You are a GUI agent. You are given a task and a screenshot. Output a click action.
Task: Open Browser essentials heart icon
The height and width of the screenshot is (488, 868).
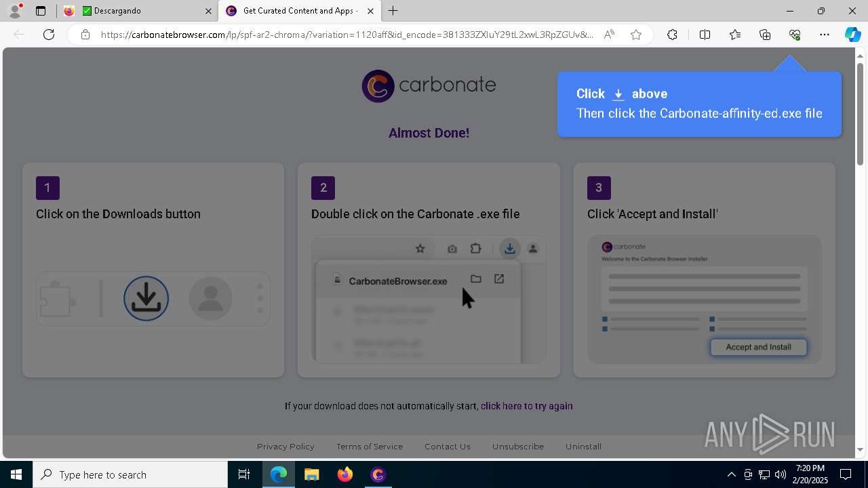[795, 35]
